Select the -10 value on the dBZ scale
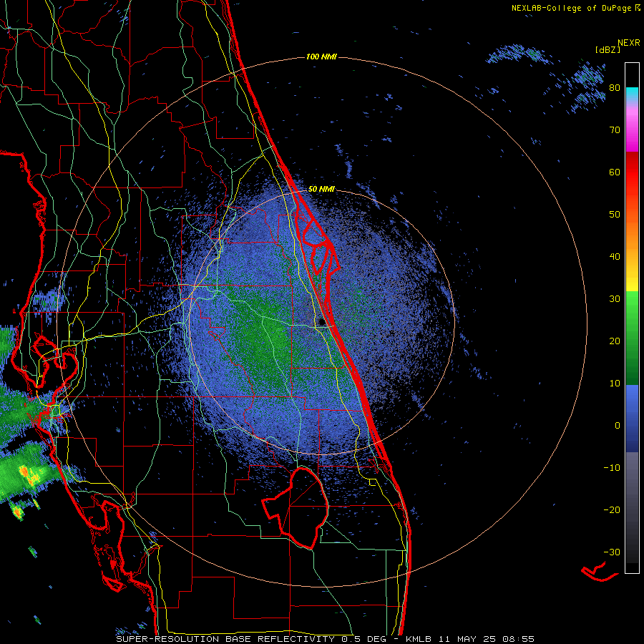Image resolution: width=644 pixels, height=644 pixels. pos(612,467)
